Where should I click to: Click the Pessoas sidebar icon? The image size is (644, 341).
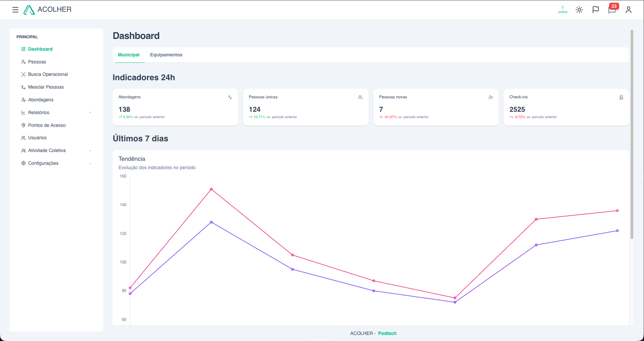click(23, 62)
